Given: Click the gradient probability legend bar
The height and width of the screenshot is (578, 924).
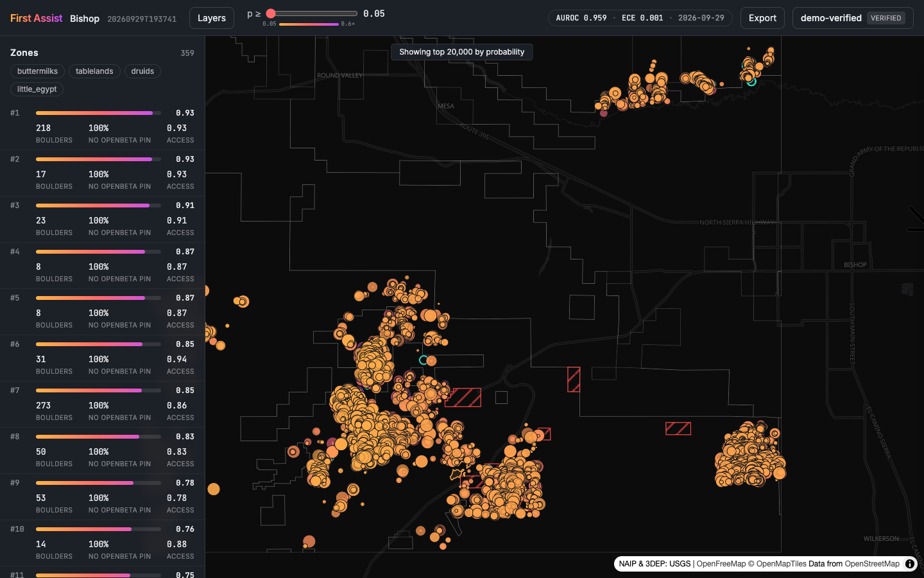Looking at the screenshot, I should (x=309, y=24).
